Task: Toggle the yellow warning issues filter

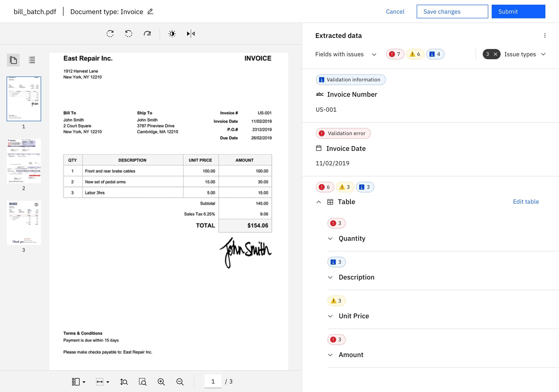Action: coord(415,54)
